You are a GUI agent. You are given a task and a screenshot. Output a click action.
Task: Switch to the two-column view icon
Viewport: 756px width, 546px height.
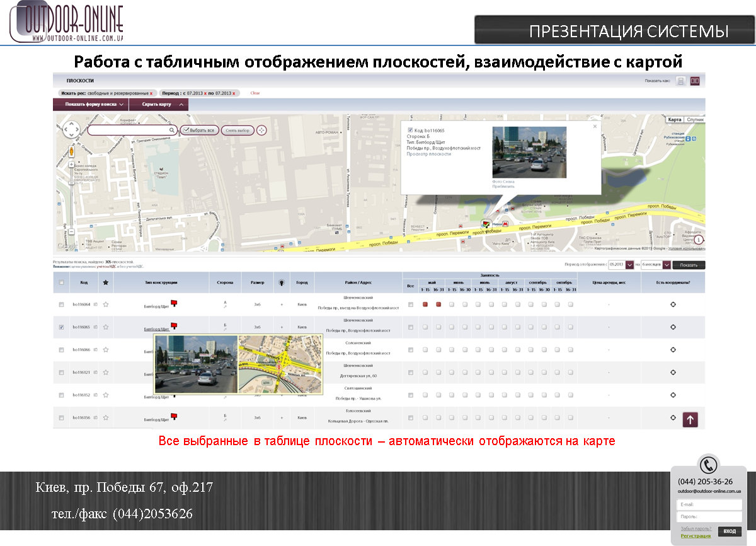pos(695,81)
